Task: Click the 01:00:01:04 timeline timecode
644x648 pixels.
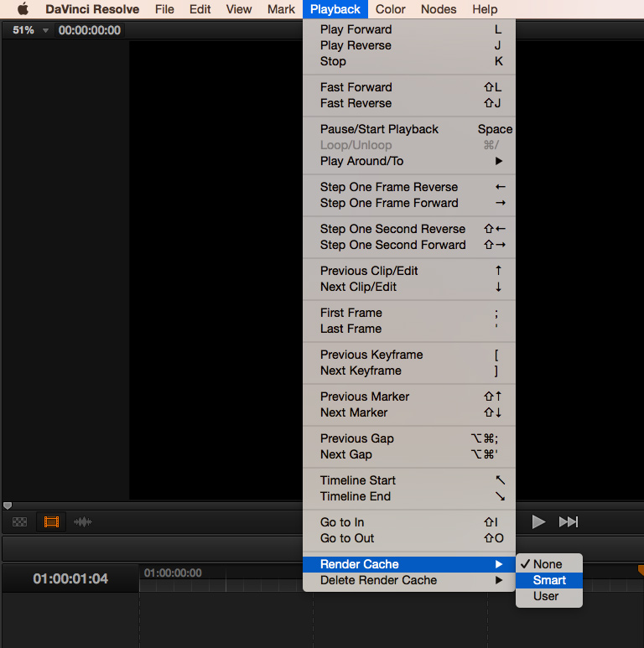Action: (x=70, y=578)
